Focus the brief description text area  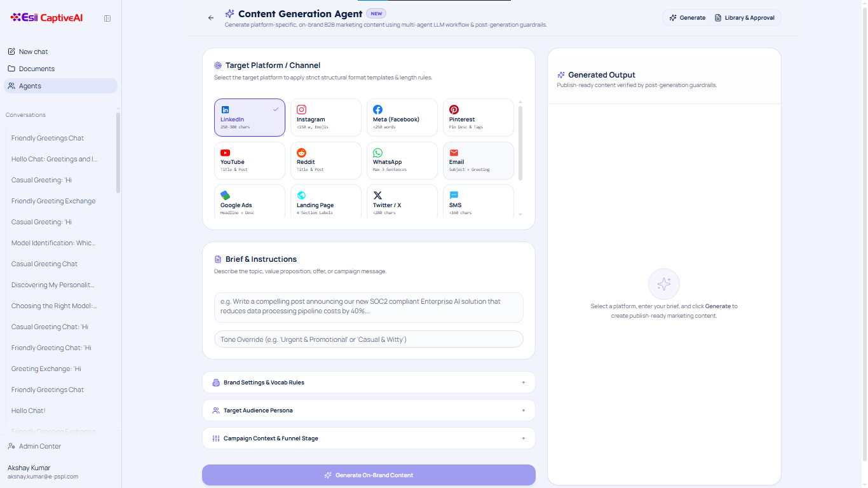coord(369,308)
